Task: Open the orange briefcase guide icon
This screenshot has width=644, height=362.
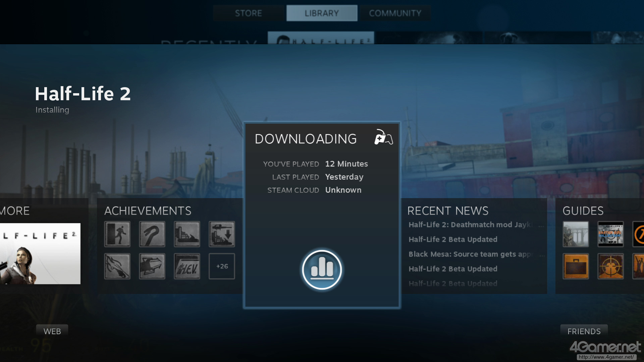Action: [x=576, y=266]
